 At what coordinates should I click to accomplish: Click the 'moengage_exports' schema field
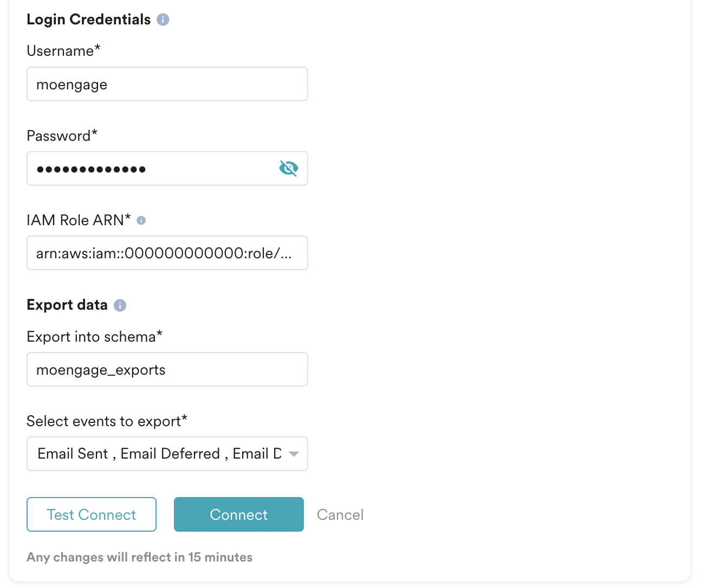coord(167,369)
